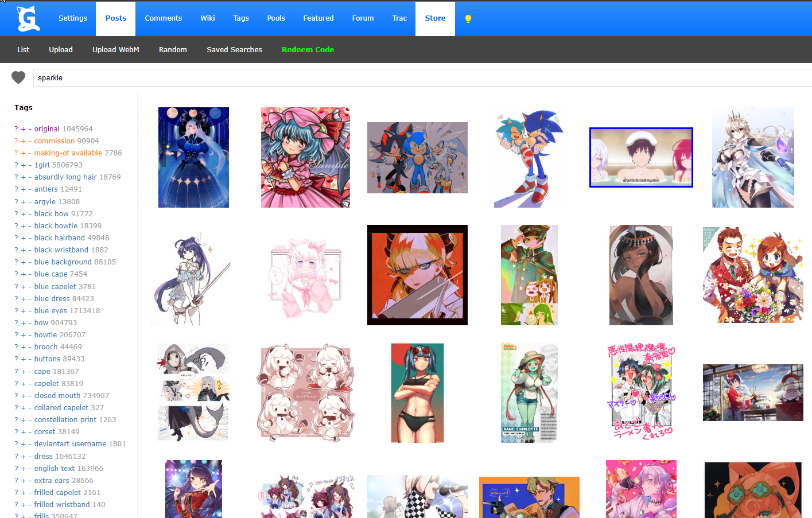This screenshot has height=518, width=812.
Task: Go to the Comments section
Action: 164,18
